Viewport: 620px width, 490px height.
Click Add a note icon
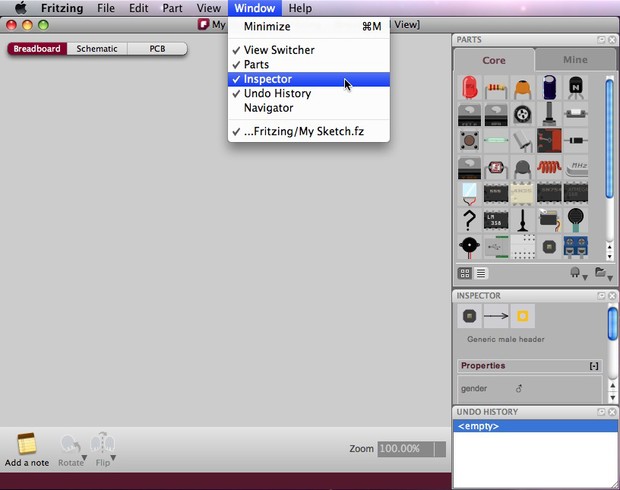pos(26,444)
